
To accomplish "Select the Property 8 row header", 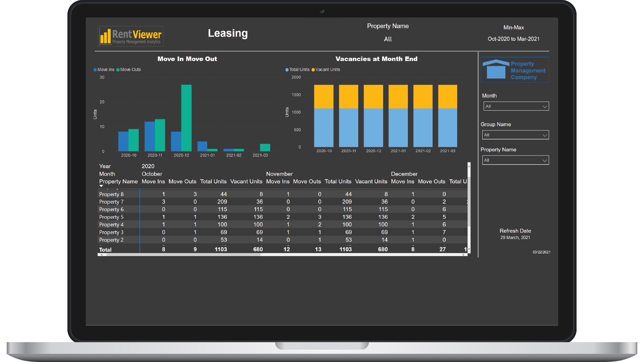I will [111, 194].
